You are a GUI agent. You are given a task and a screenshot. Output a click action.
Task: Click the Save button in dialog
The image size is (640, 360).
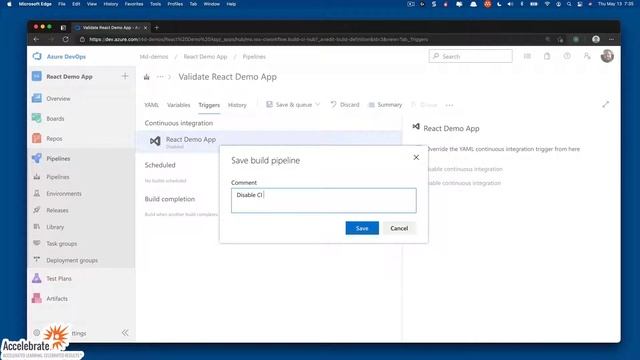362,228
